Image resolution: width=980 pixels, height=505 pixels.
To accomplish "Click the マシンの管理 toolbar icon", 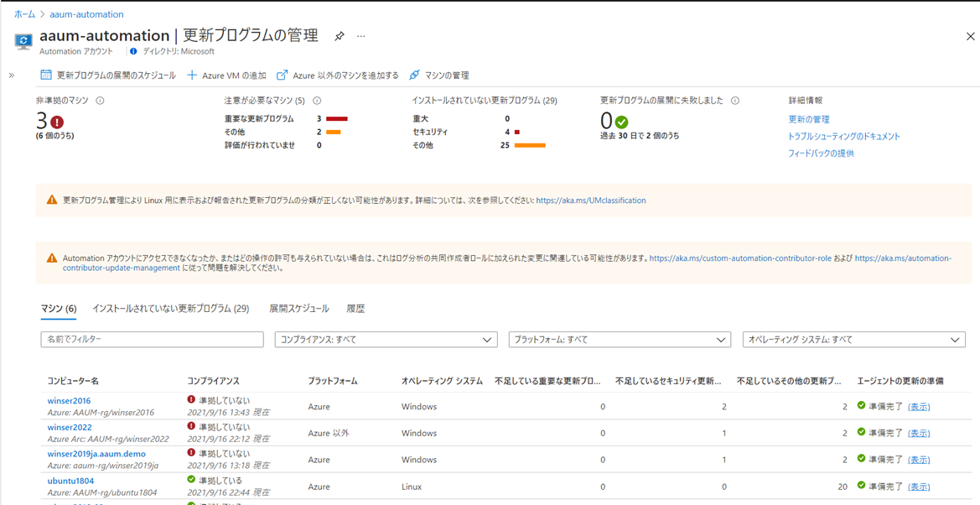I will pyautogui.click(x=414, y=75).
